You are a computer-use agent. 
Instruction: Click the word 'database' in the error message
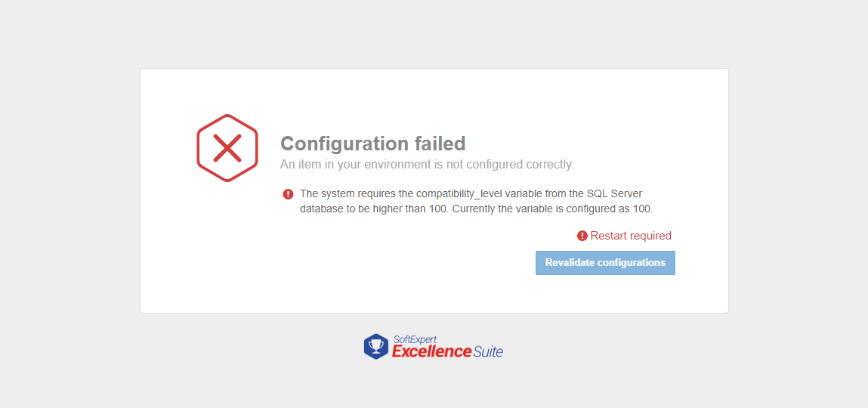320,209
